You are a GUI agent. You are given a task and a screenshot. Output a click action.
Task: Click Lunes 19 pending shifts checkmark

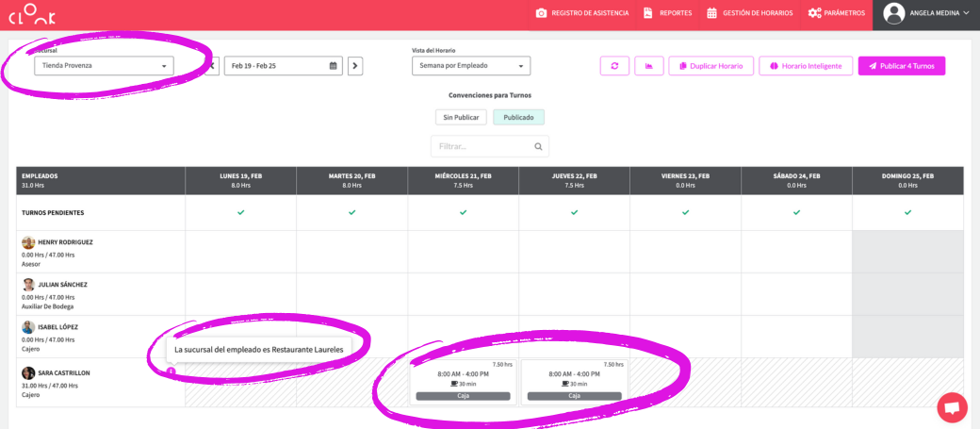click(x=241, y=213)
